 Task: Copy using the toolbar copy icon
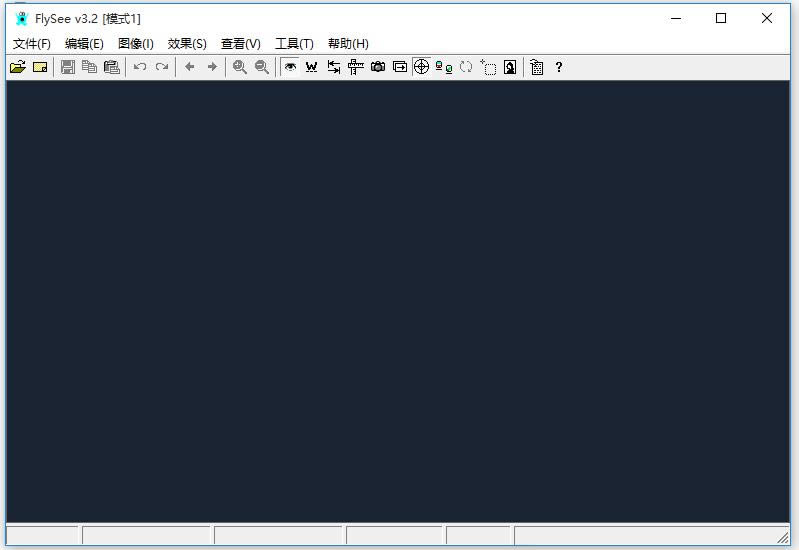click(x=90, y=67)
